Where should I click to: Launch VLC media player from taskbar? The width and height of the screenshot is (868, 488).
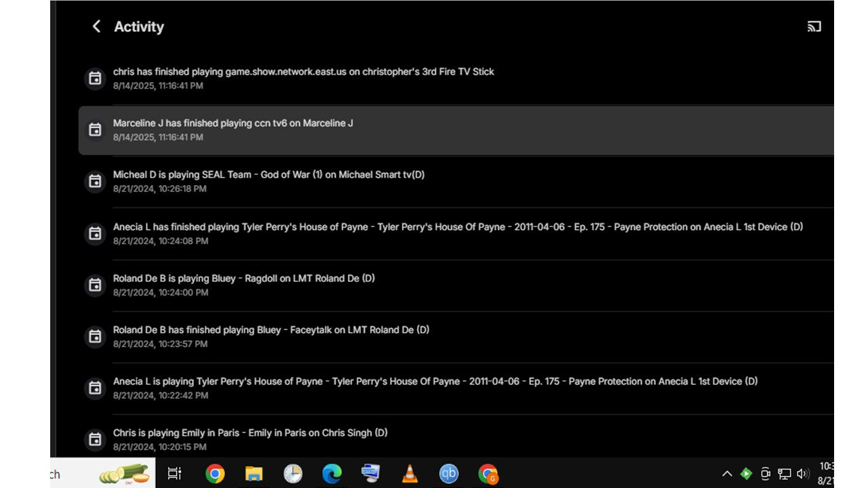410,474
